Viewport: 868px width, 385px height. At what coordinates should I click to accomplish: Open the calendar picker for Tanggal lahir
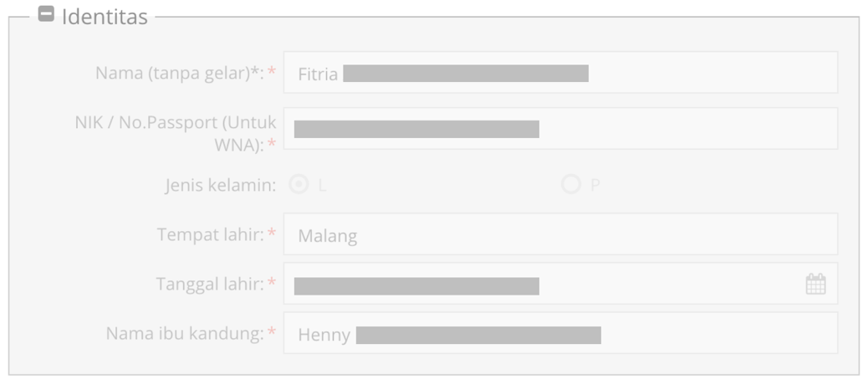pos(815,284)
